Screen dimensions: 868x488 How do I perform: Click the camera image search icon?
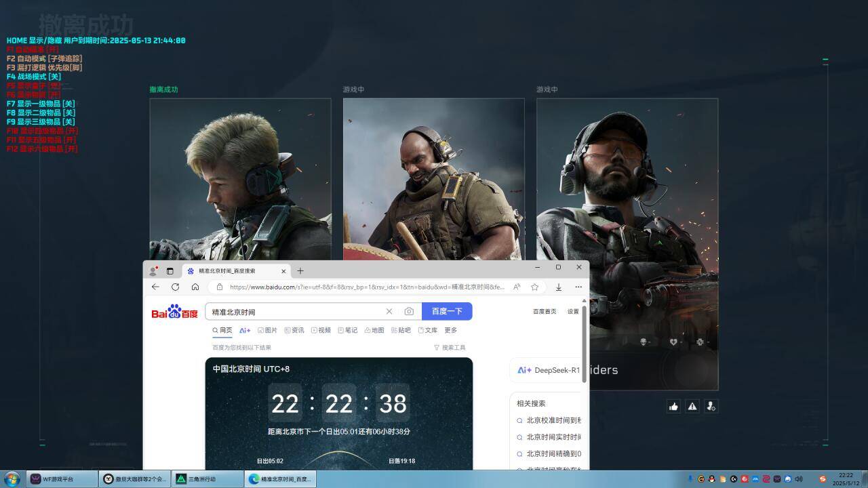click(409, 311)
